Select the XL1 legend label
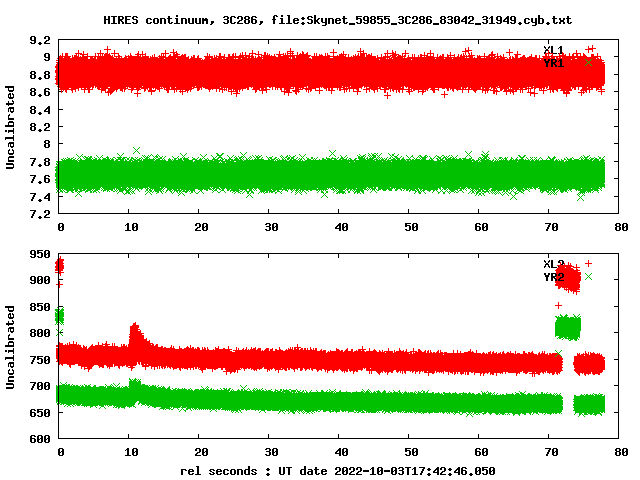 point(553,50)
